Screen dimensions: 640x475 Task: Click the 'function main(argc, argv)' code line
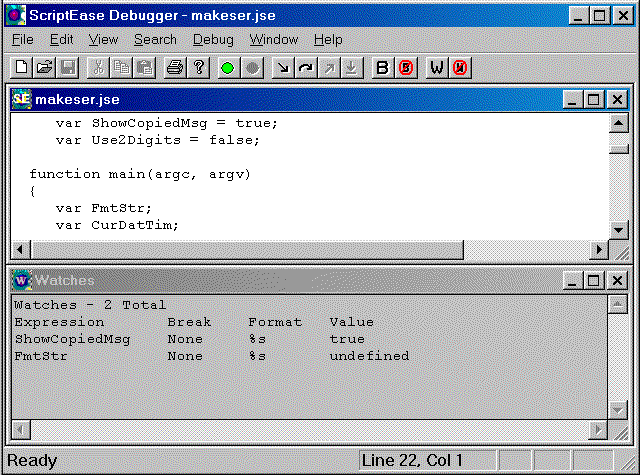(140, 174)
